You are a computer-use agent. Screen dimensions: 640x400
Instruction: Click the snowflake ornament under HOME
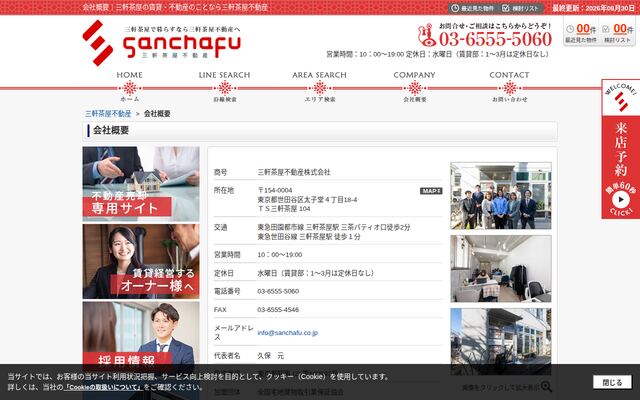pos(130,88)
